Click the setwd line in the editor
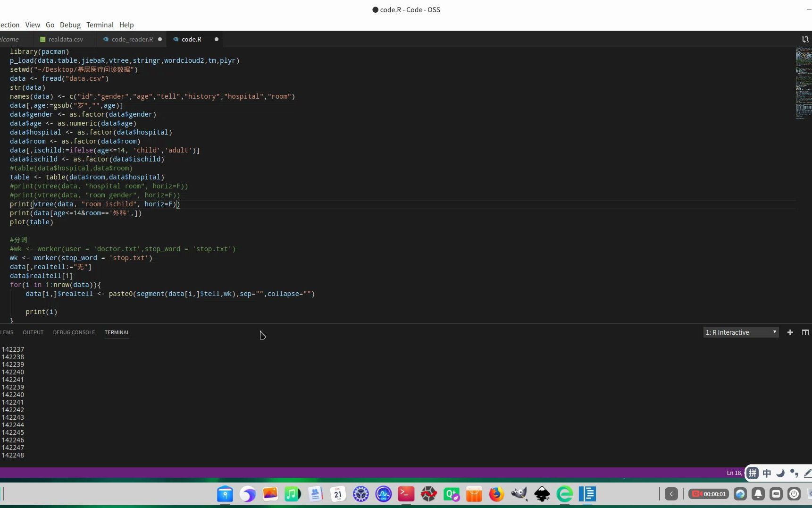The image size is (812, 508). click(x=74, y=69)
